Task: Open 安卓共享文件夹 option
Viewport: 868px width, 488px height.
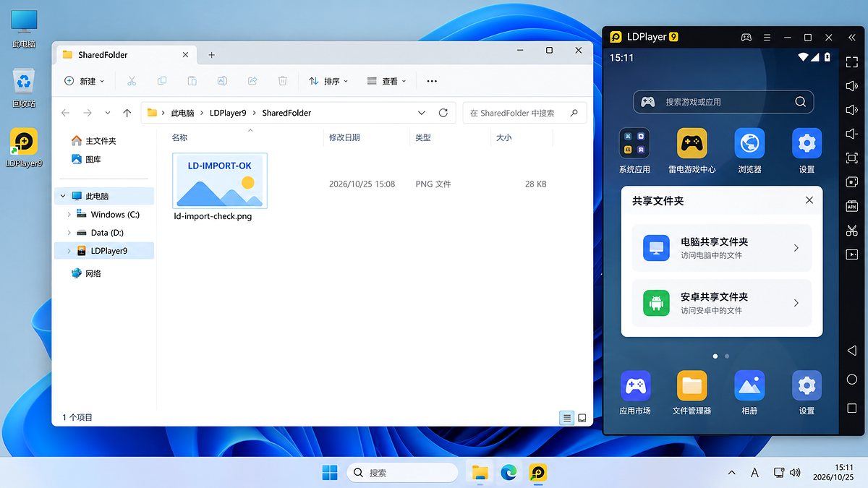Action: point(722,303)
